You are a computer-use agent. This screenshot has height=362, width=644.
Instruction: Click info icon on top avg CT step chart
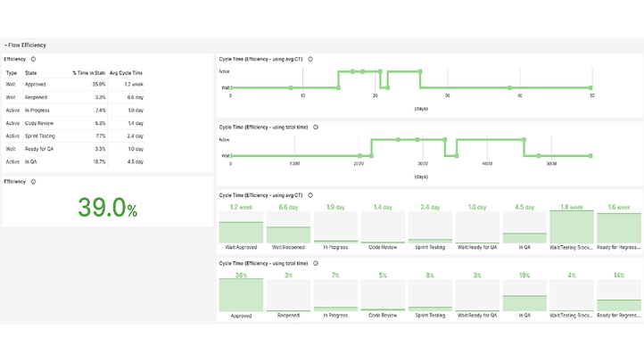[310, 59]
